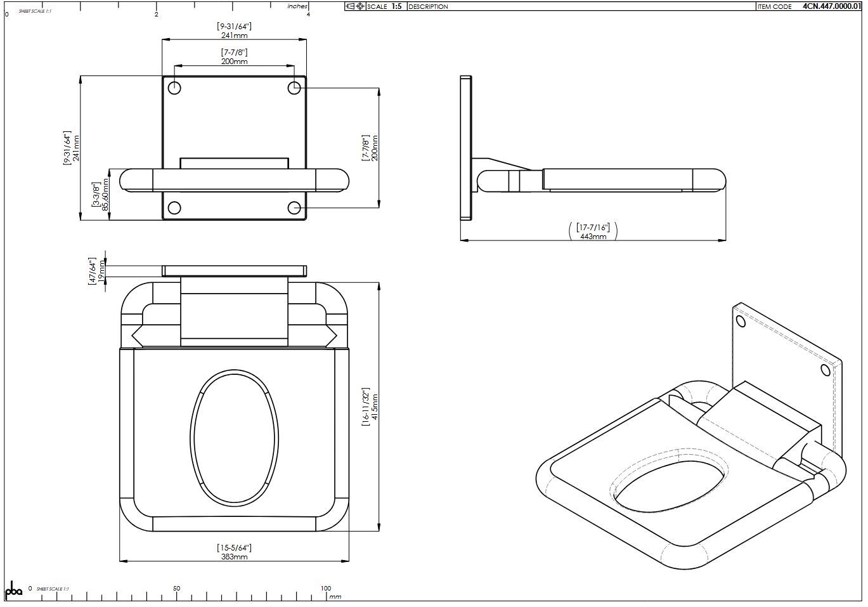This screenshot has width=868, height=607.
Task: Click the wall plate in side view
Action: pos(465,147)
